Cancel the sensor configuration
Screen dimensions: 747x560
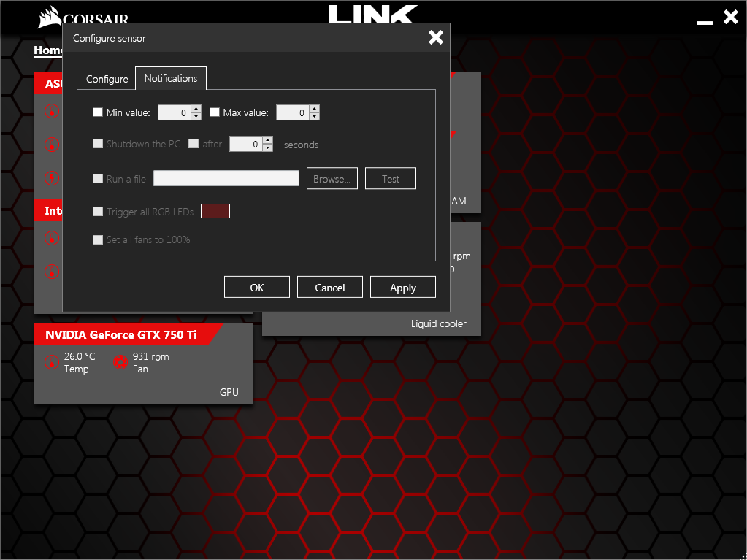tap(329, 287)
